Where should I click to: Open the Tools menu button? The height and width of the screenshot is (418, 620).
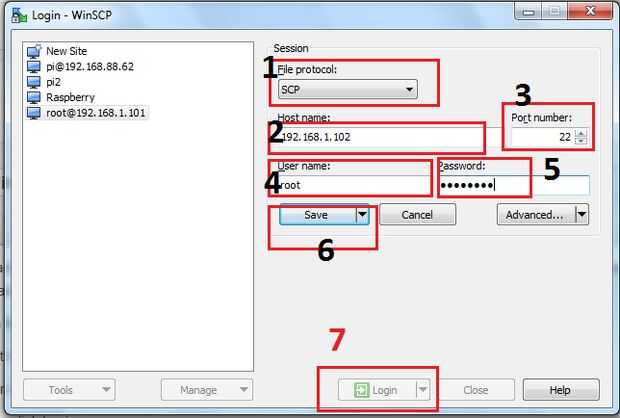click(x=69, y=390)
